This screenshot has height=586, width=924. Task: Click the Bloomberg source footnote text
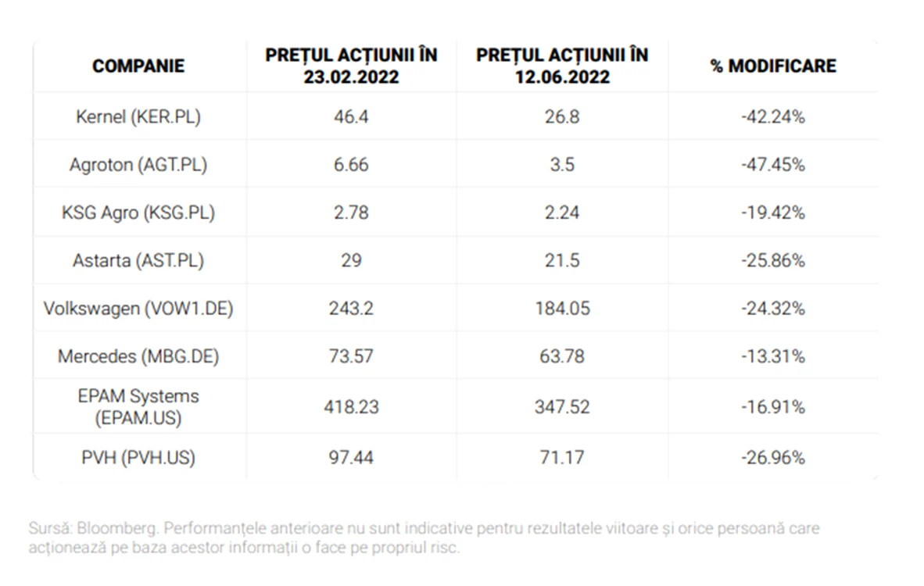424,538
